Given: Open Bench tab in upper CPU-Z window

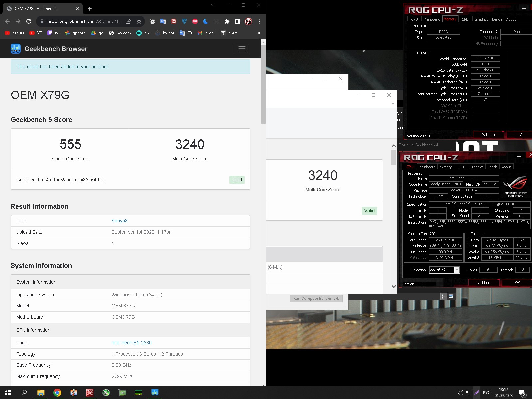Looking at the screenshot, I should click(497, 19).
